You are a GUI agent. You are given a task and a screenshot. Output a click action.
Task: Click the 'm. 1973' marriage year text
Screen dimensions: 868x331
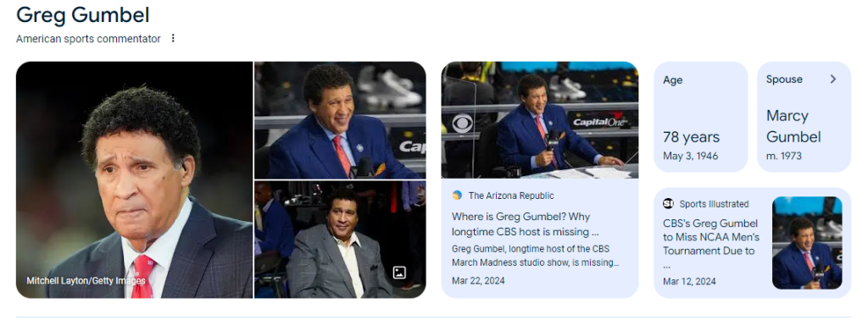pyautogui.click(x=784, y=156)
